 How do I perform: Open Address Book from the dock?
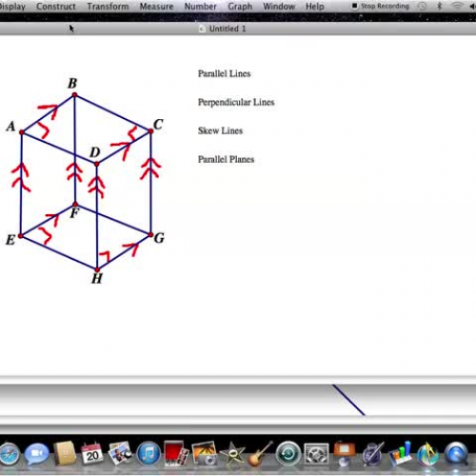(65, 453)
